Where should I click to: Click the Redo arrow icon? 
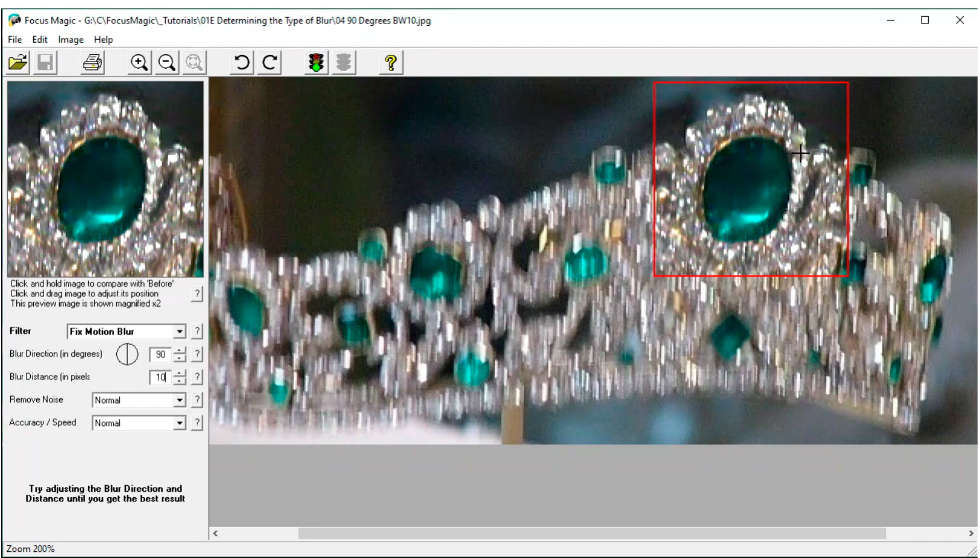(x=270, y=63)
